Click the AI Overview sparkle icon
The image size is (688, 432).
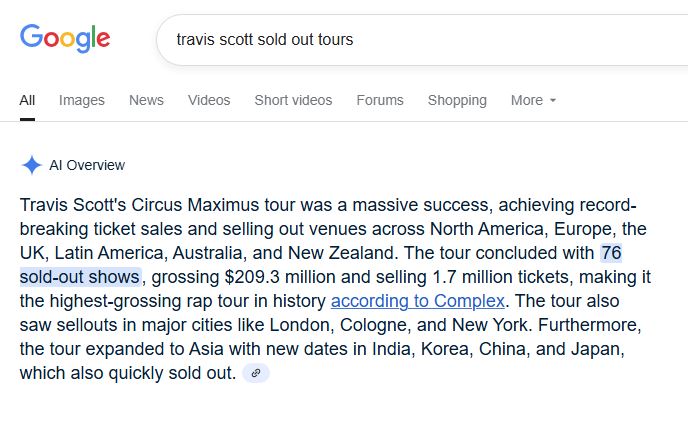pos(31,165)
